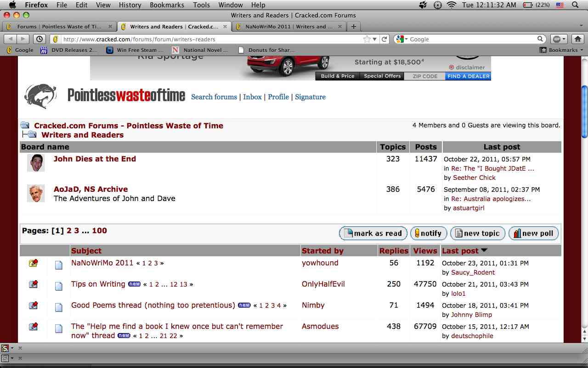Click the thread page icon beside Tips on Writing
588x368 pixels.
pos(59,286)
